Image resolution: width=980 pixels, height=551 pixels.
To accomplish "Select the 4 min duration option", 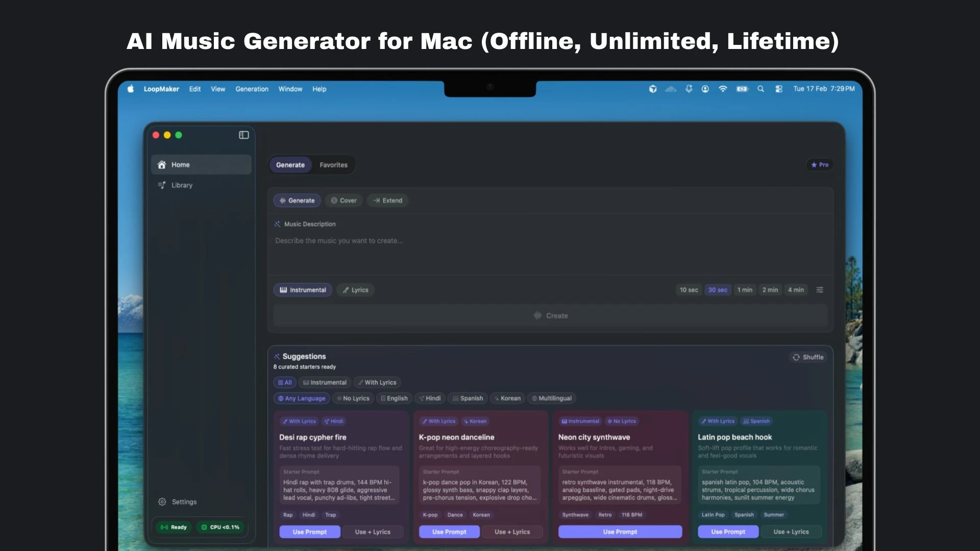I will 795,290.
